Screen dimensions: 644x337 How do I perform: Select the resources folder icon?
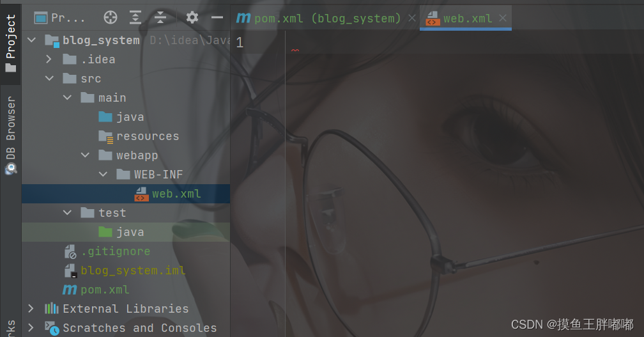[105, 136]
